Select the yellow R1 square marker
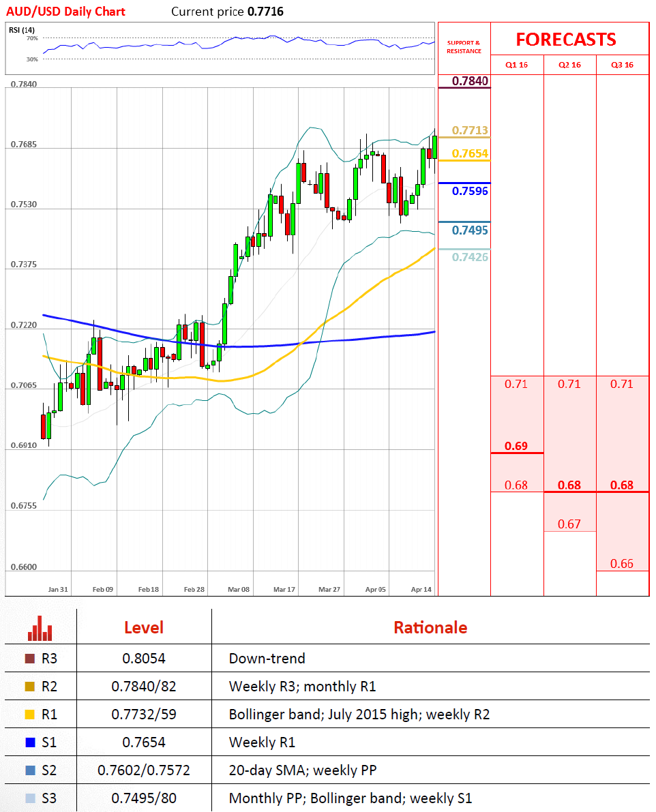Screen dimensions: 656x812 coord(29,715)
